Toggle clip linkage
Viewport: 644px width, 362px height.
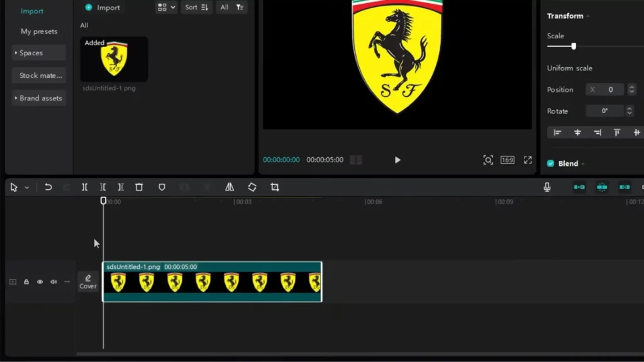point(625,187)
